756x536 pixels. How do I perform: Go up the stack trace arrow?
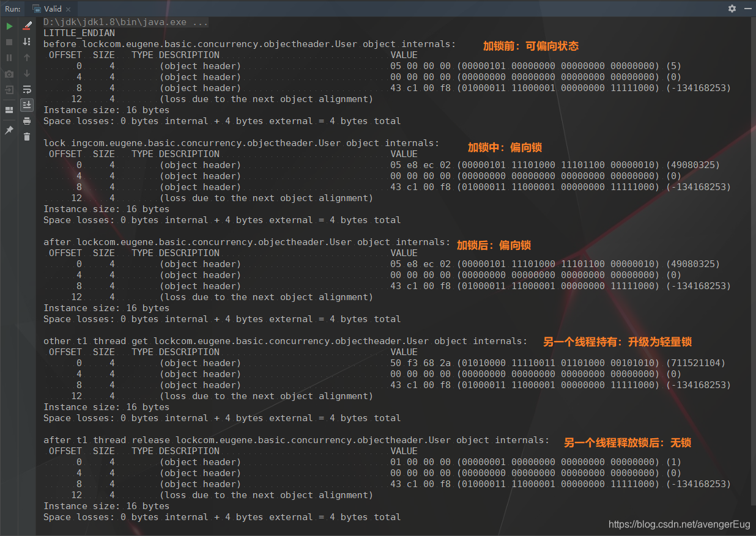point(27,57)
